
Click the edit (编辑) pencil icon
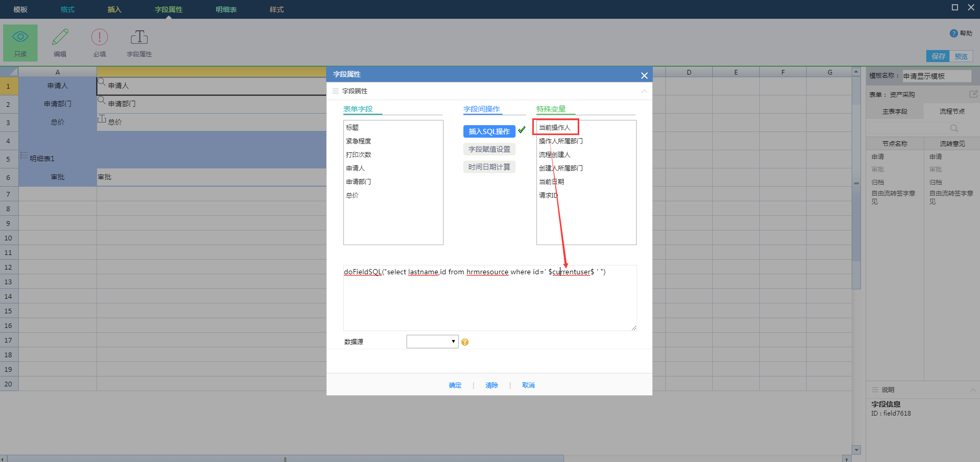pos(60,38)
